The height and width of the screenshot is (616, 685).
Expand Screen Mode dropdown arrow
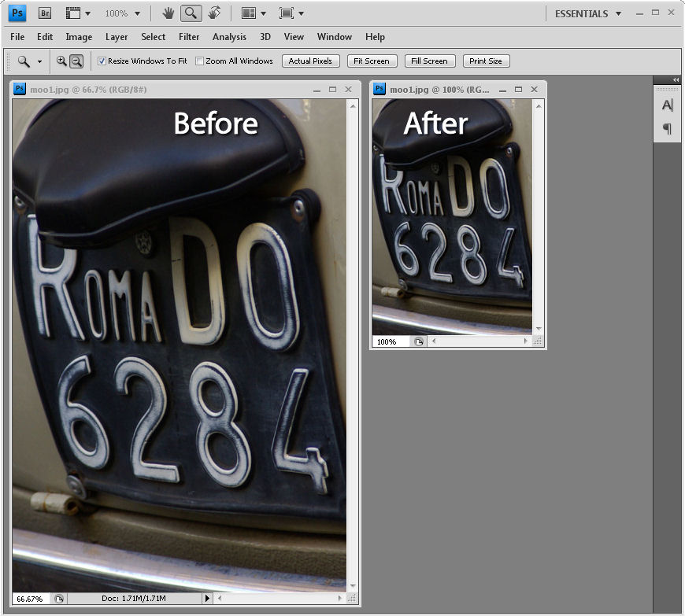pyautogui.click(x=301, y=13)
